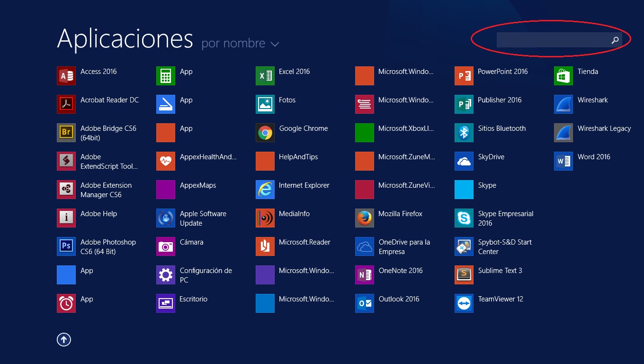Launch Mozilla Firefox
Image resolution: width=644 pixels, height=364 pixels.
point(365,218)
